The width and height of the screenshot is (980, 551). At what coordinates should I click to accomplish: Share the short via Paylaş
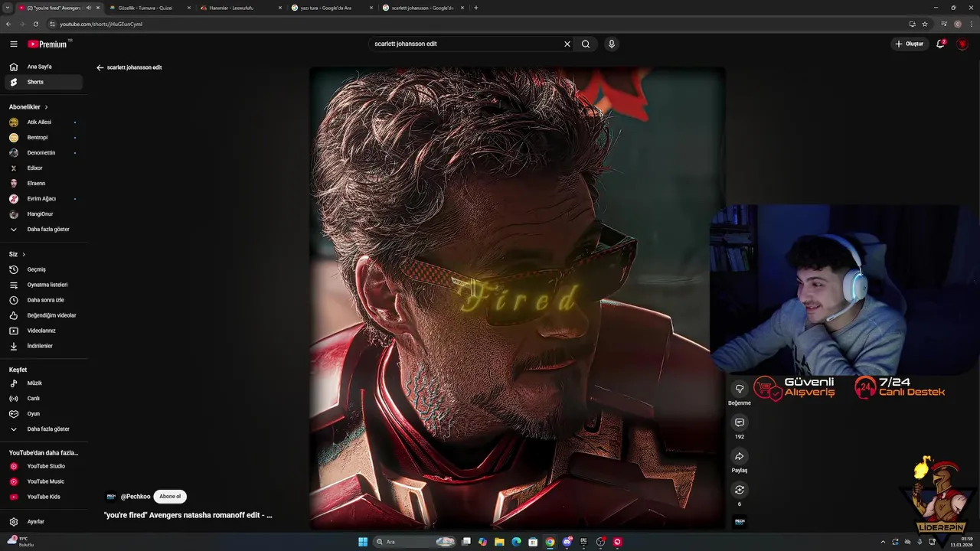click(x=740, y=456)
